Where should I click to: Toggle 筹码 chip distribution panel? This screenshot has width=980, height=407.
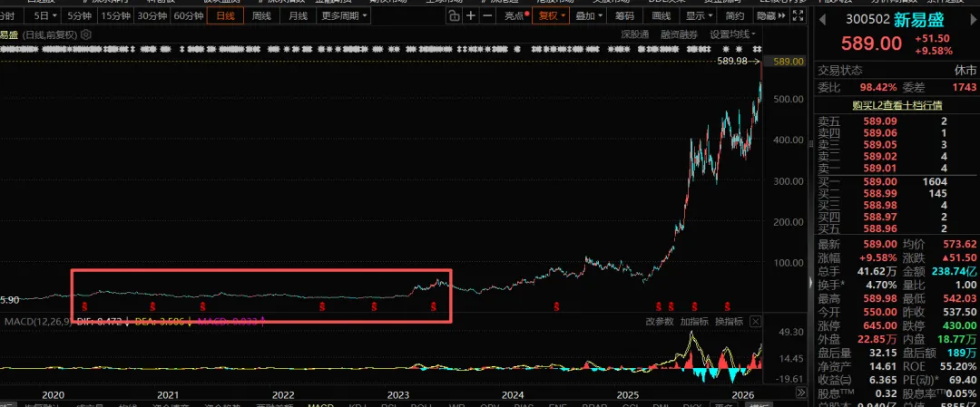point(624,15)
